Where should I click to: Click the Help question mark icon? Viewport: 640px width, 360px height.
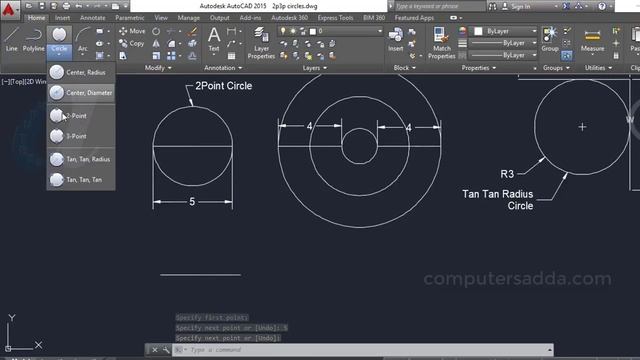[x=602, y=6]
